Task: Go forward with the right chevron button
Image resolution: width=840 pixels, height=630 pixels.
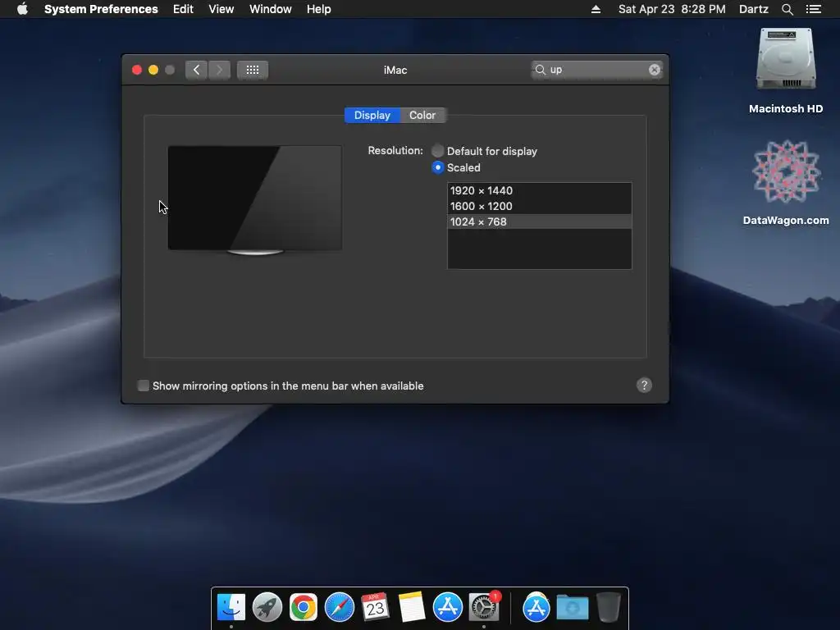Action: [219, 70]
